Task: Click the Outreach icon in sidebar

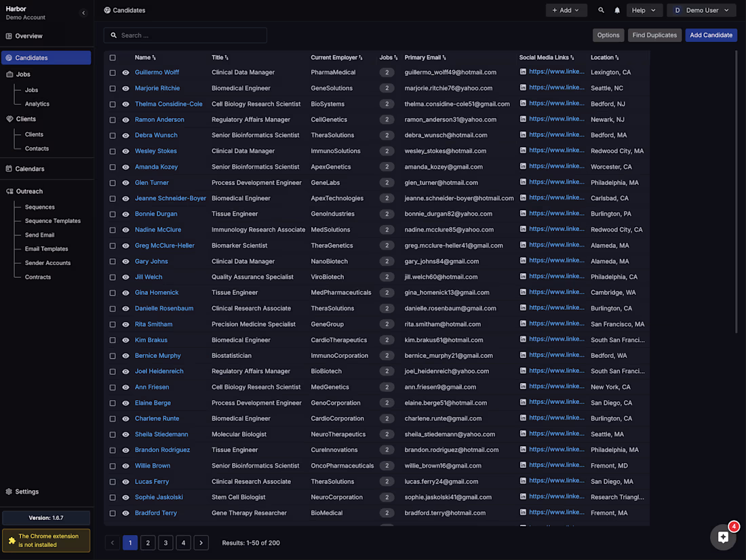Action: click(9, 191)
